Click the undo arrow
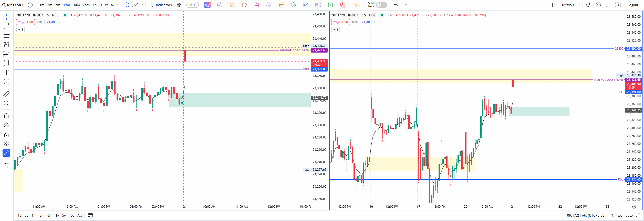 396,5
